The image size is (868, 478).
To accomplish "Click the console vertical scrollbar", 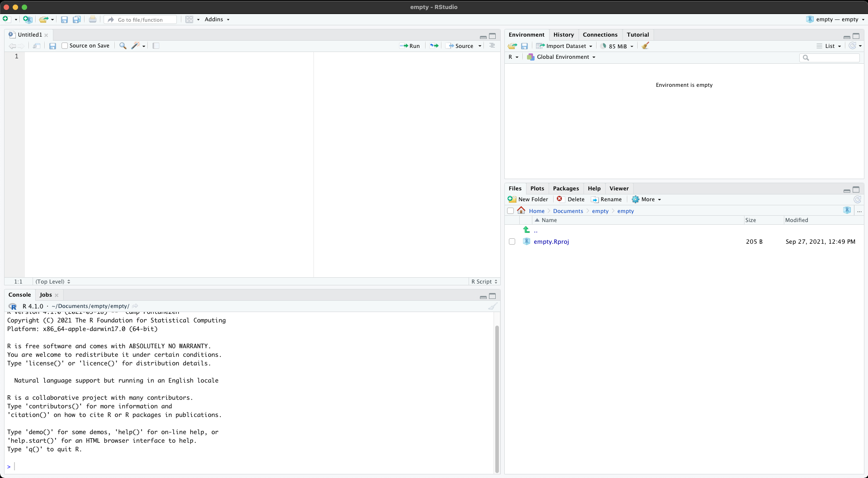I will coord(497,398).
